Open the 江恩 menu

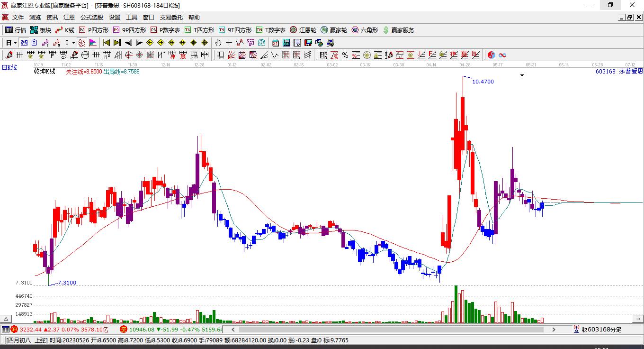tap(69, 18)
